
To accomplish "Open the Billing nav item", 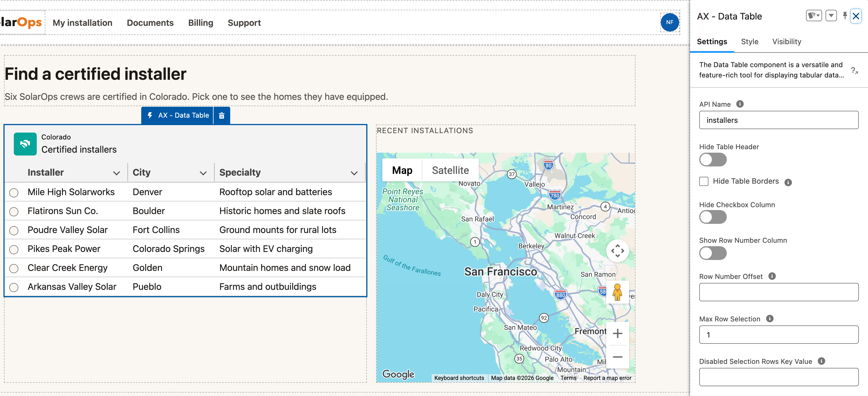I will 200,23.
